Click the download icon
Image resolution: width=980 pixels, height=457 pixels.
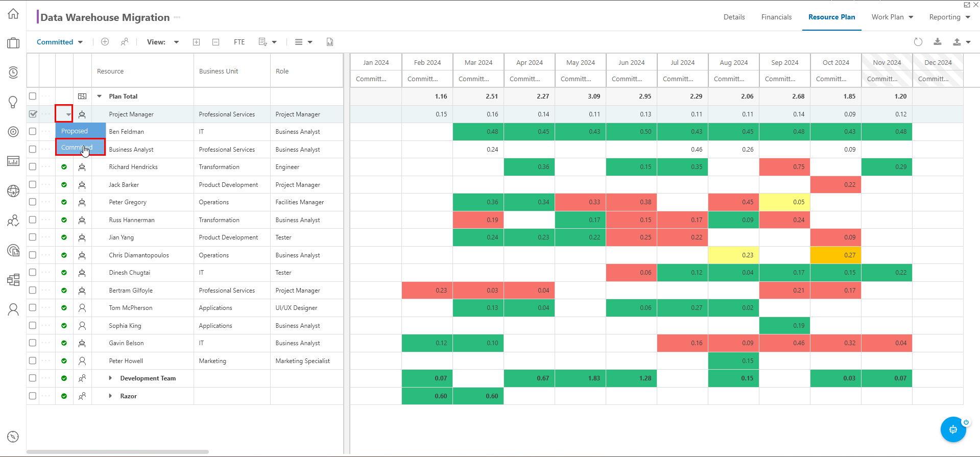click(938, 42)
